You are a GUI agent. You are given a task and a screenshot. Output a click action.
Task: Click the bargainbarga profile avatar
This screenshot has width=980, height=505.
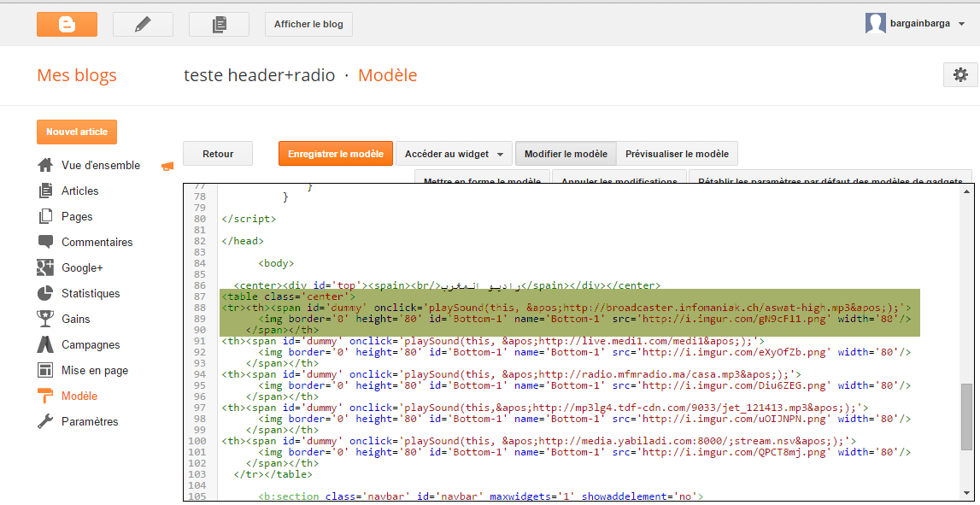tap(876, 24)
